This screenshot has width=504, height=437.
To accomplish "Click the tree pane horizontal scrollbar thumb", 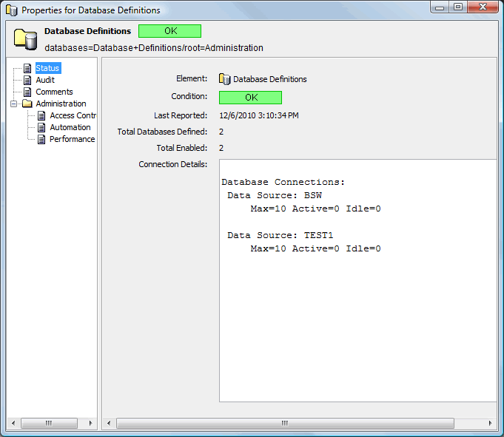I will [49, 423].
